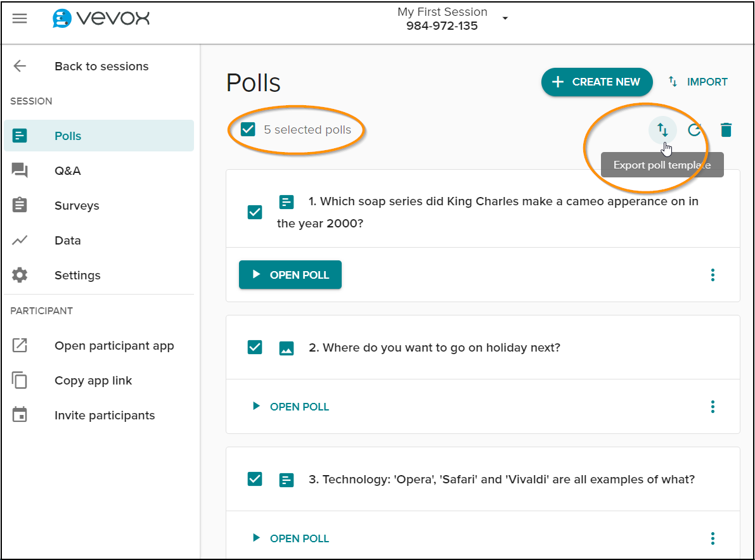Click the Open participant app icon
Screen dimensions: 755x560
(x=20, y=345)
